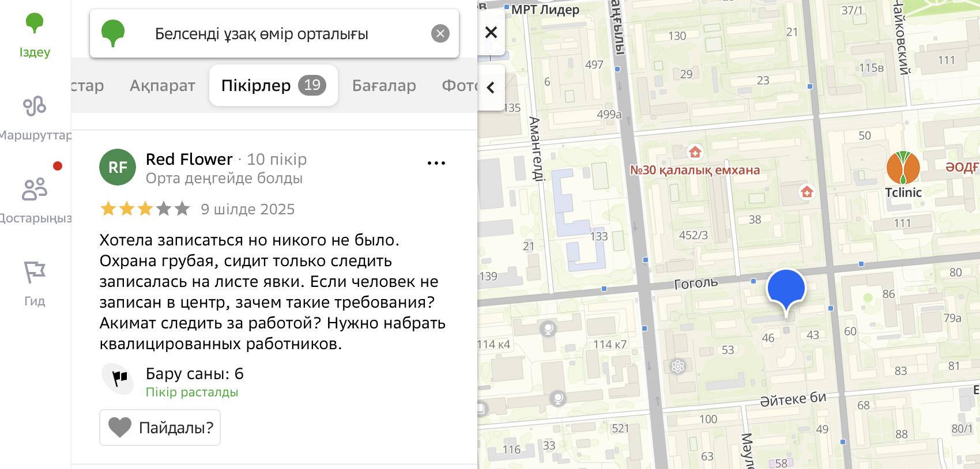Switch to the Бағалар tab
Screen dimensions: 980x469
[x=384, y=86]
